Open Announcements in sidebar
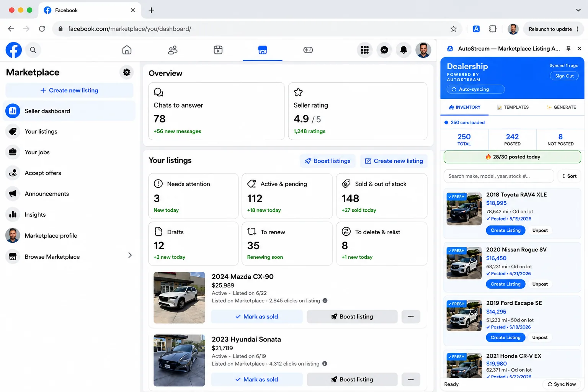 click(x=69, y=194)
